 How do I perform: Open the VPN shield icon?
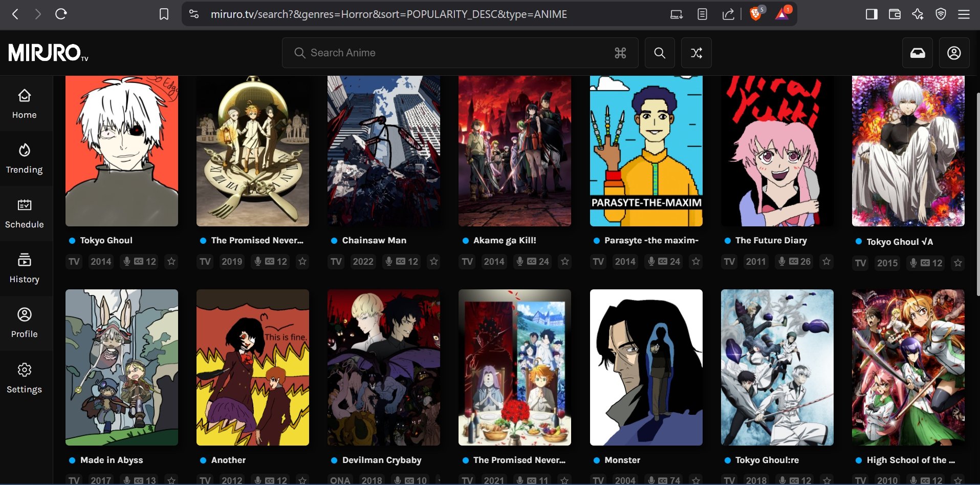[x=941, y=14]
